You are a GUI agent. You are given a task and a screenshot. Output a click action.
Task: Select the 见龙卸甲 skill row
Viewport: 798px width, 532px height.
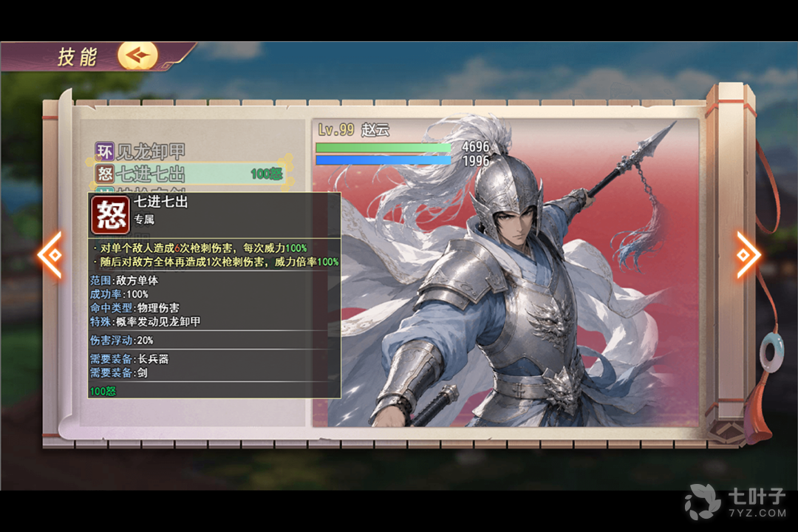(189, 151)
